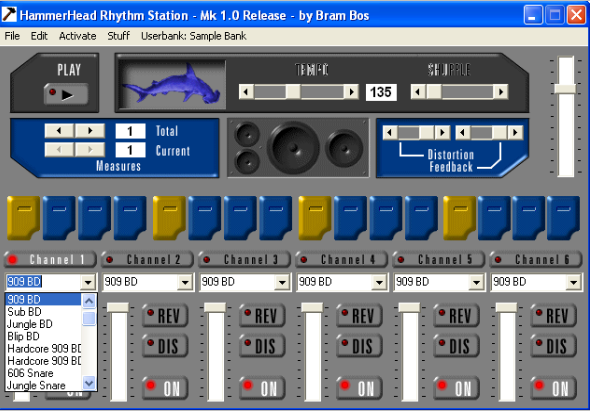Choose Sub BD from the sample list
Screen dimensions: 590x417
43,312
